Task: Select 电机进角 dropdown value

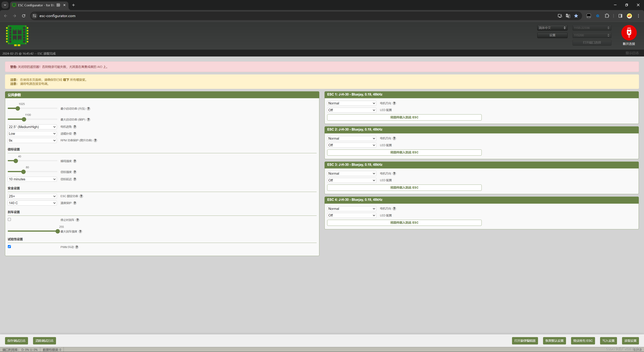Action: point(33,127)
